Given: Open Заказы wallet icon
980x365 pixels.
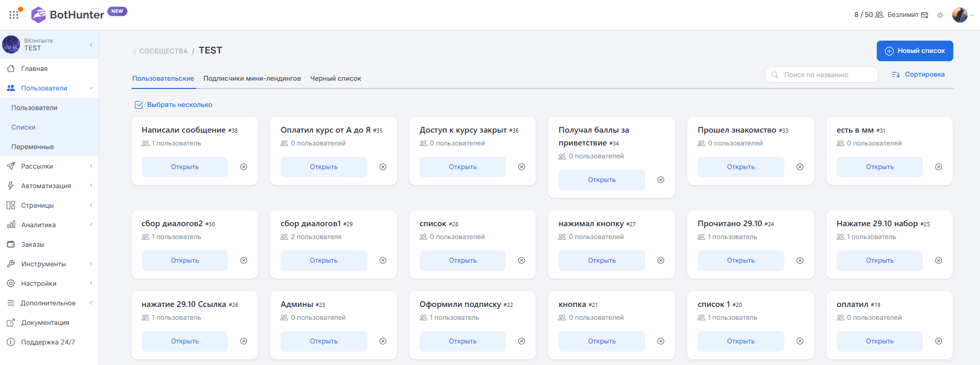Looking at the screenshot, I should click(11, 244).
